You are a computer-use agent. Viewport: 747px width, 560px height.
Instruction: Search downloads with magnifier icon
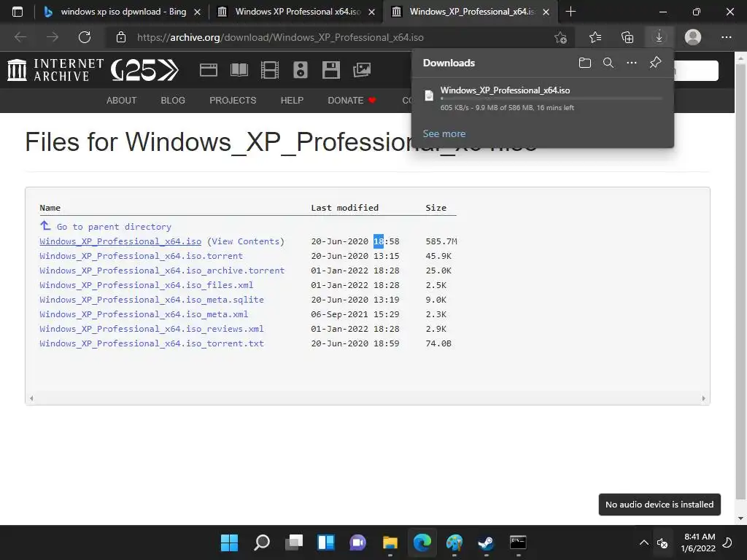click(x=608, y=63)
